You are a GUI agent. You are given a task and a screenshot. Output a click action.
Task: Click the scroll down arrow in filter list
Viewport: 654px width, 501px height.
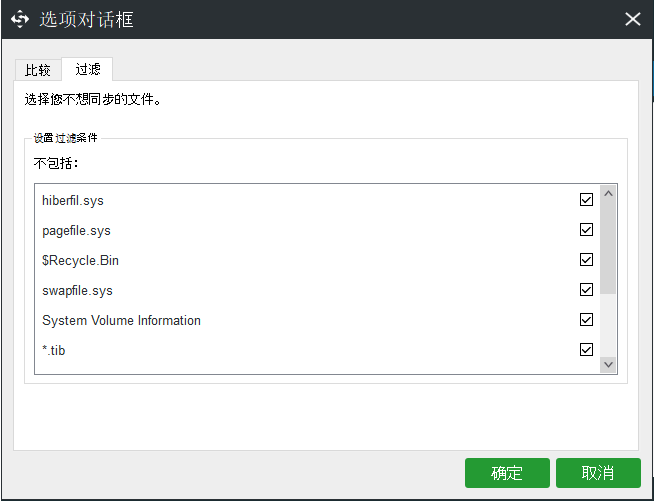point(608,365)
